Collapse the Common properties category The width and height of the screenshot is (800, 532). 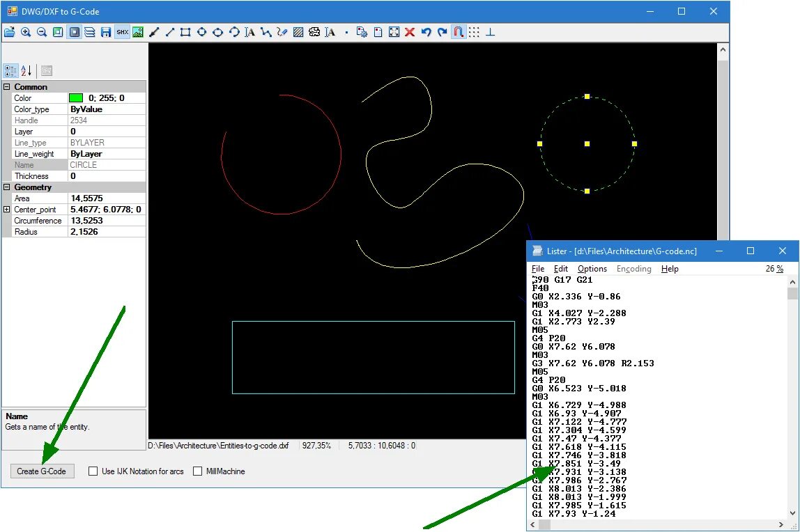[x=6, y=86]
